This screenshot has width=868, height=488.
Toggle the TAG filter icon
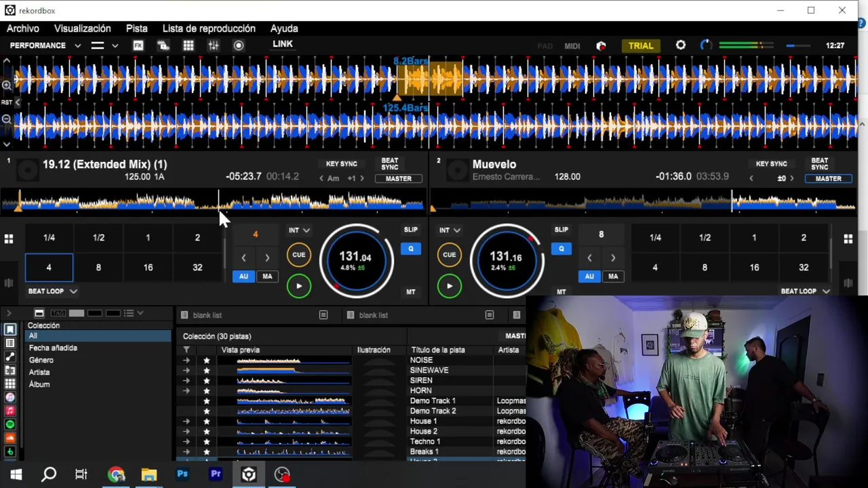tap(58, 313)
